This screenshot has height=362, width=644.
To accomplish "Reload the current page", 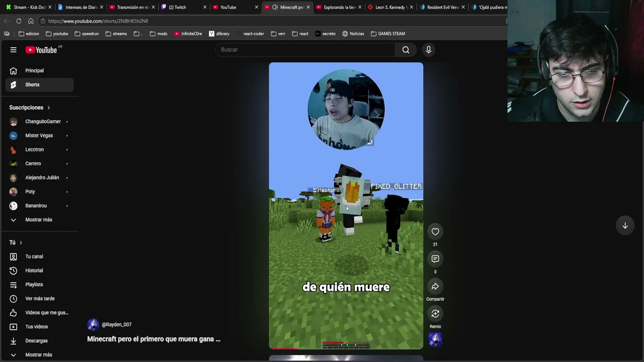I will tap(19, 21).
